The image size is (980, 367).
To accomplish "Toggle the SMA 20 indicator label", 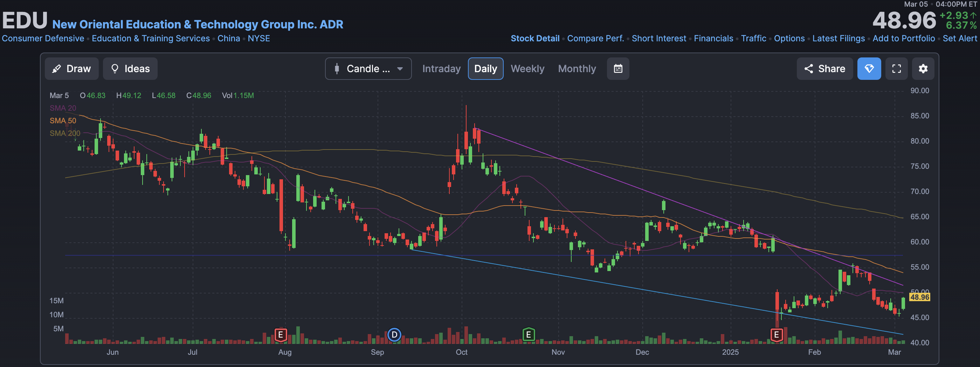I will tap(63, 108).
